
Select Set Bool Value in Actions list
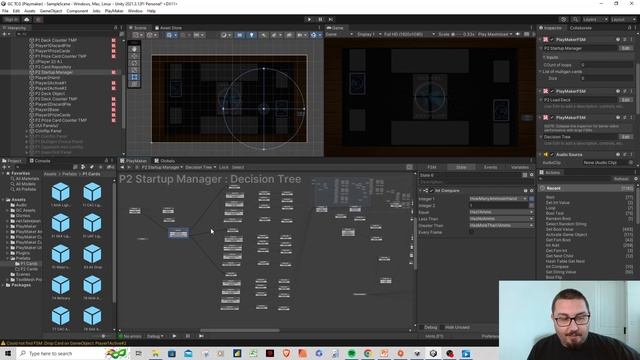(x=559, y=229)
